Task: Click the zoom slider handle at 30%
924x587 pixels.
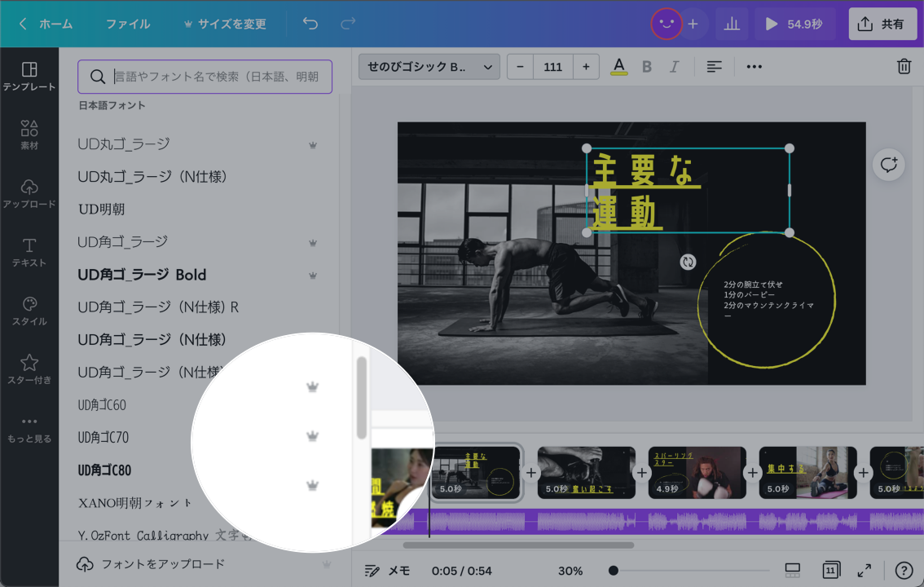Action: [614, 571]
